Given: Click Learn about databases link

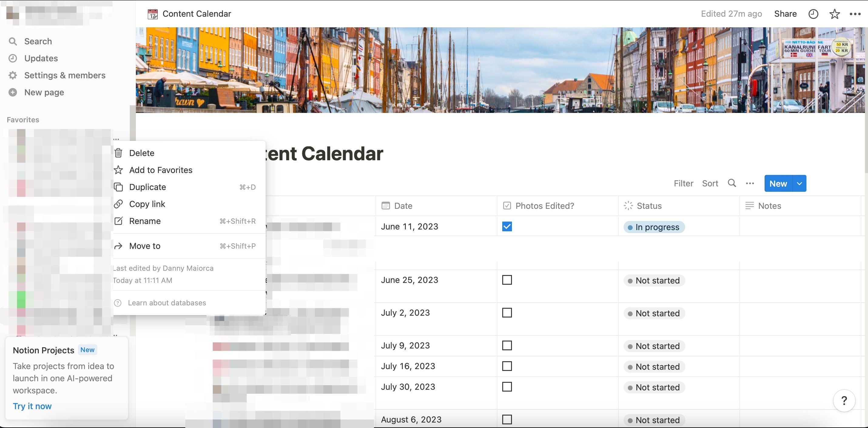Looking at the screenshot, I should [x=166, y=302].
